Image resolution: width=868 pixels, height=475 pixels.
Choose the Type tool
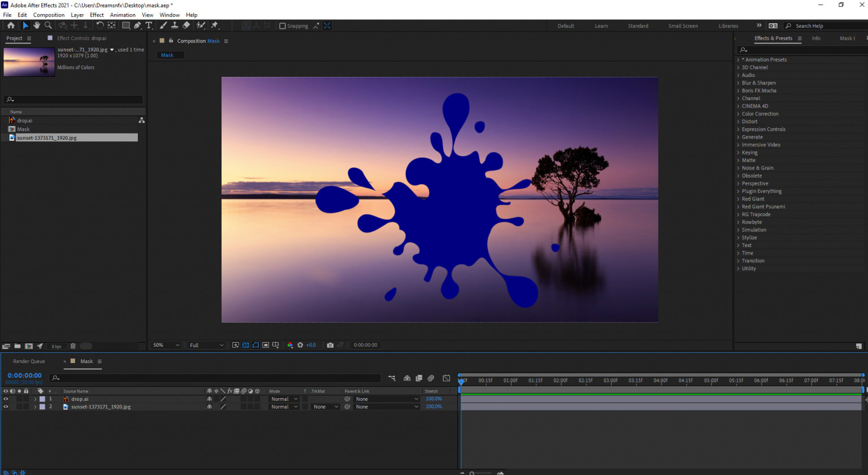coord(149,25)
